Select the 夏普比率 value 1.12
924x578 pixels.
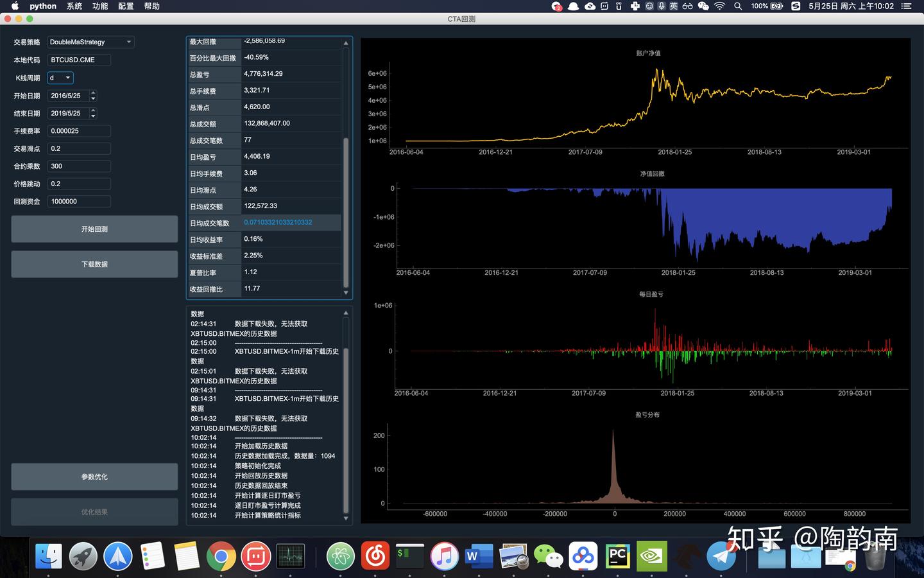click(291, 272)
